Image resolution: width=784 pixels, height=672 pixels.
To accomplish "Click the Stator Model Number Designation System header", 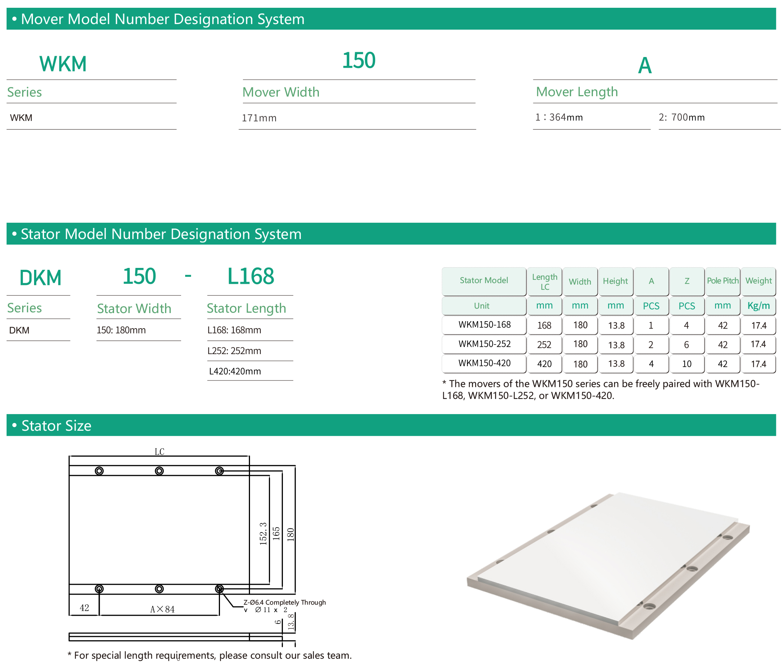I will click(x=161, y=234).
